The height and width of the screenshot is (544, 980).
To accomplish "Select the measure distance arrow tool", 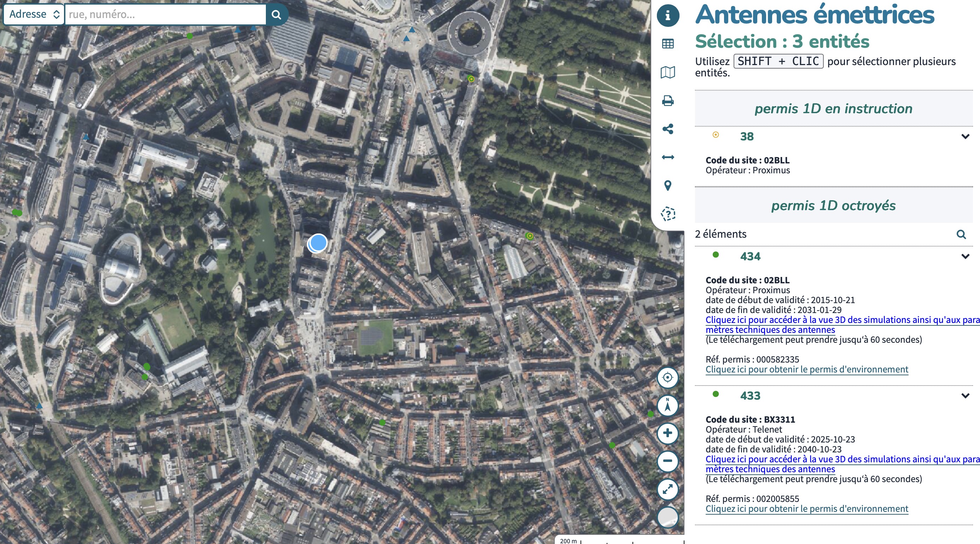I will pyautogui.click(x=668, y=157).
